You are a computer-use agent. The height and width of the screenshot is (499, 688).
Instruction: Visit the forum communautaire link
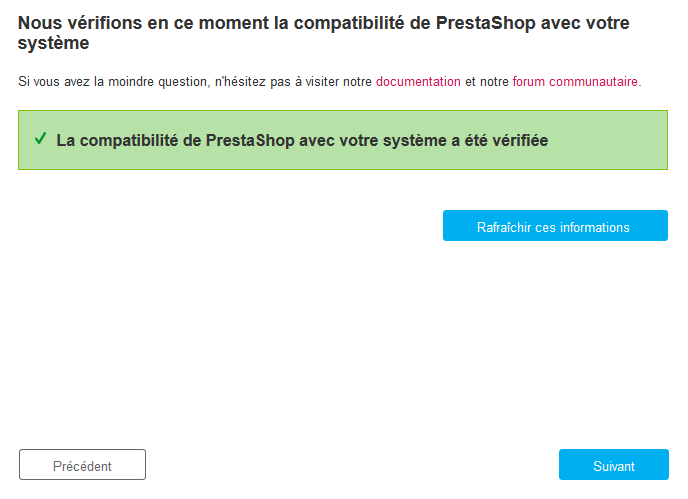575,82
